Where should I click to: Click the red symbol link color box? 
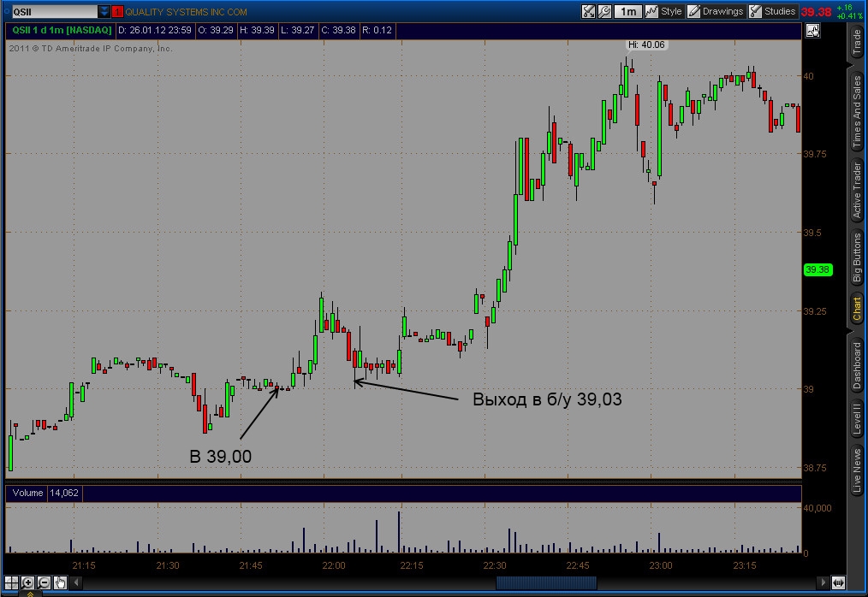117,12
